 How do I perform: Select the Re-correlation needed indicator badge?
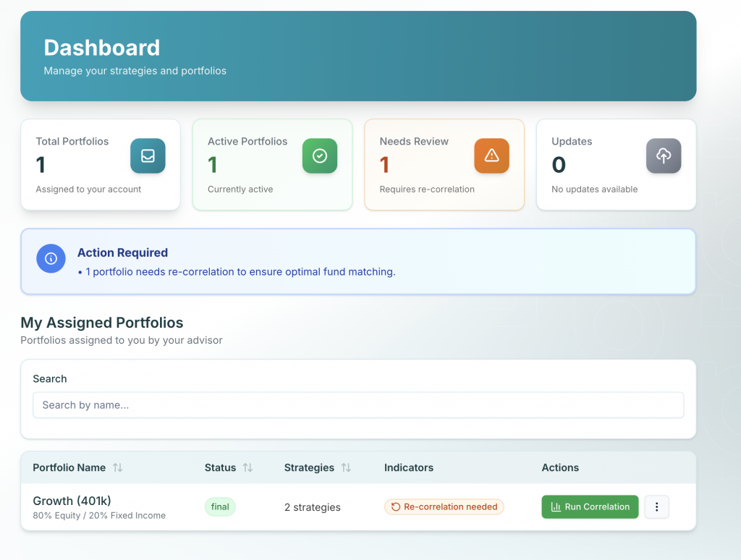click(x=444, y=507)
